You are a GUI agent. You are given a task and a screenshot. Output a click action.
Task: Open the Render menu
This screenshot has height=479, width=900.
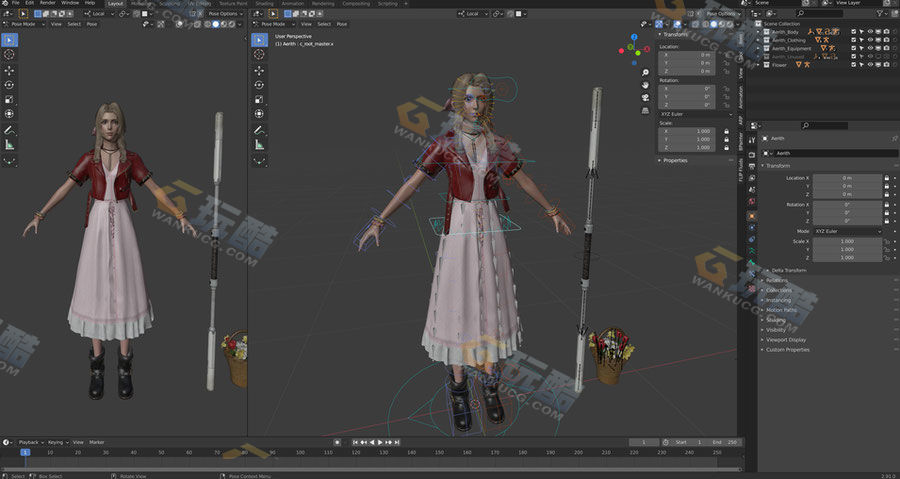48,3
